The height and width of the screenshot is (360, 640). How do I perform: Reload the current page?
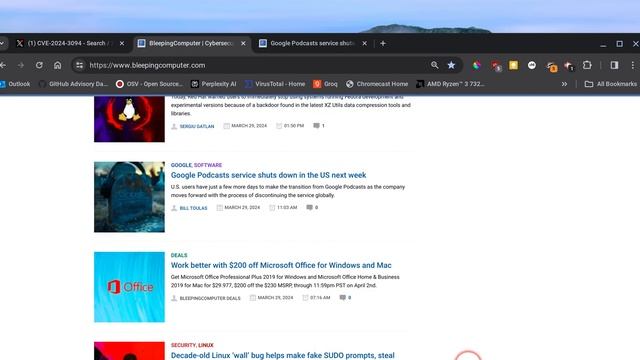pos(39,65)
